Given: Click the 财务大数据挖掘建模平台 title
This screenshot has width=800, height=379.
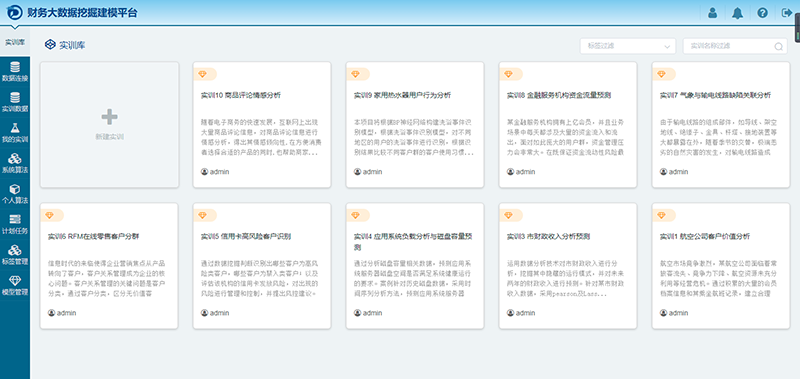Looking at the screenshot, I should tap(83, 13).
